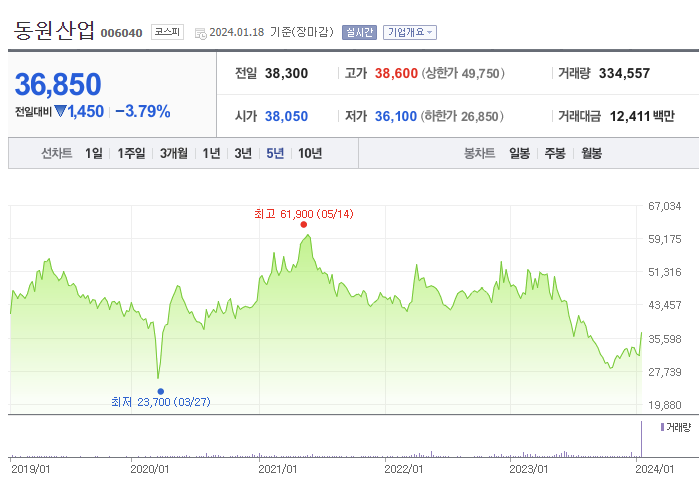Click the red highest price dot marker
699x487 pixels.
[304, 225]
